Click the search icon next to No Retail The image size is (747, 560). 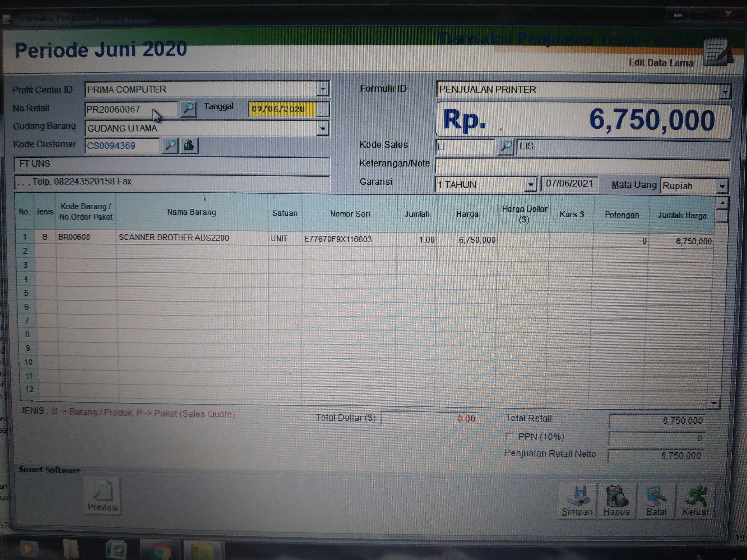(188, 109)
